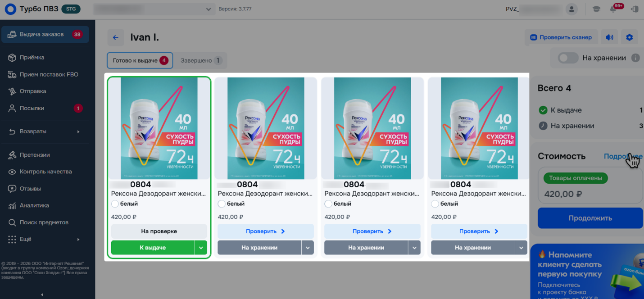
Task: Log out using the exit door icon
Action: [634, 9]
